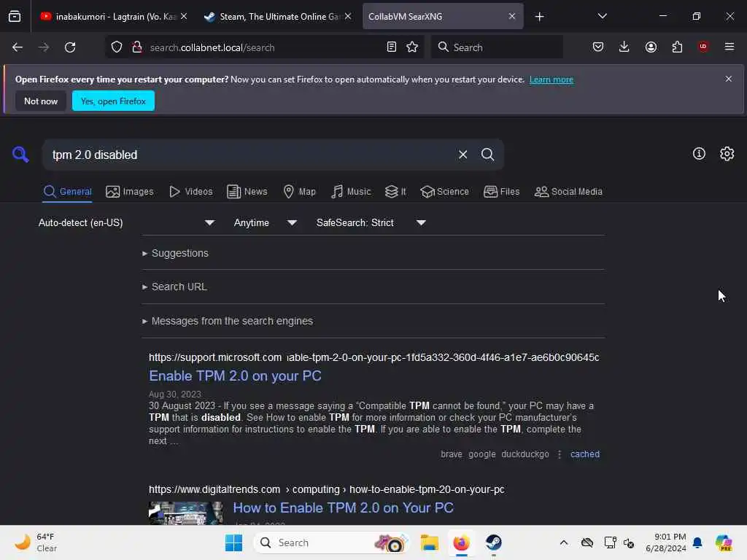This screenshot has height=560, width=747.
Task: Submit search with the magnifier button
Action: pos(487,155)
